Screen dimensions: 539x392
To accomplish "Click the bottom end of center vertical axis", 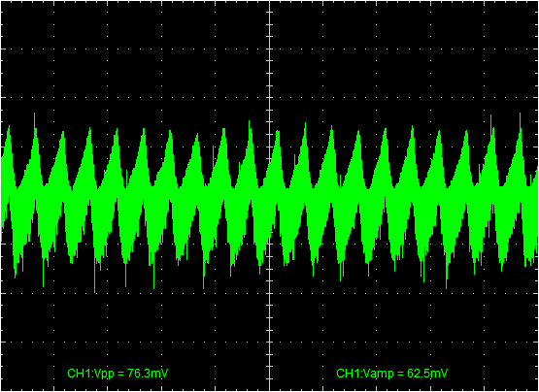I will coord(269,390).
